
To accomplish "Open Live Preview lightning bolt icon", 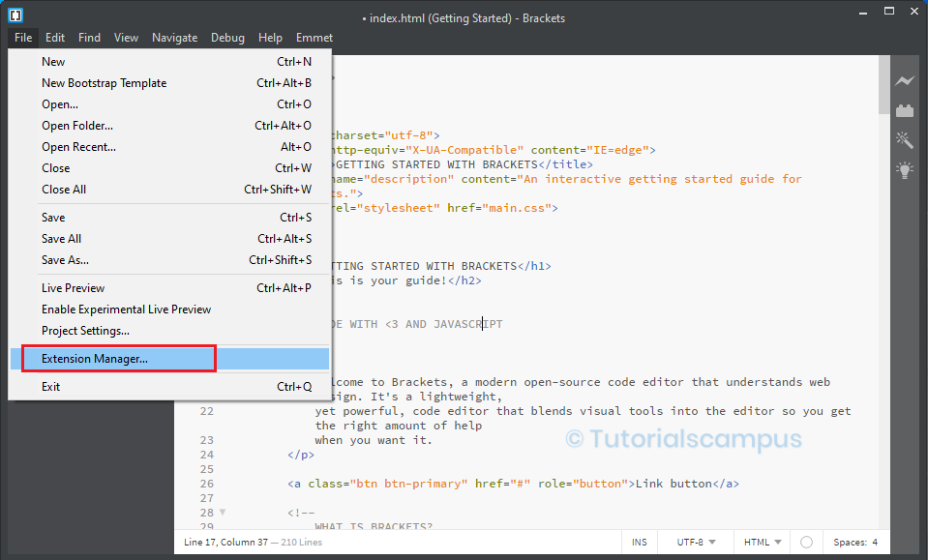I will [x=905, y=80].
